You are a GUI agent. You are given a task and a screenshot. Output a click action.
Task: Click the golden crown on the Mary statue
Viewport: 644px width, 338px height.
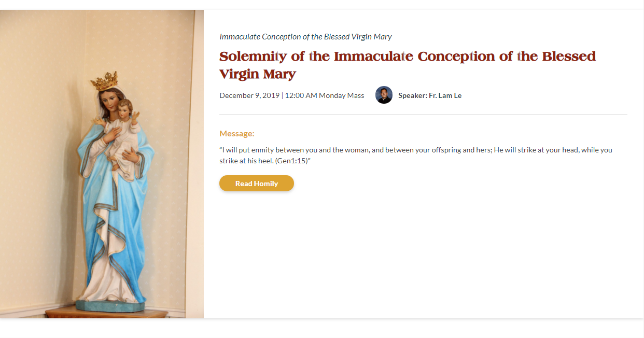105,81
